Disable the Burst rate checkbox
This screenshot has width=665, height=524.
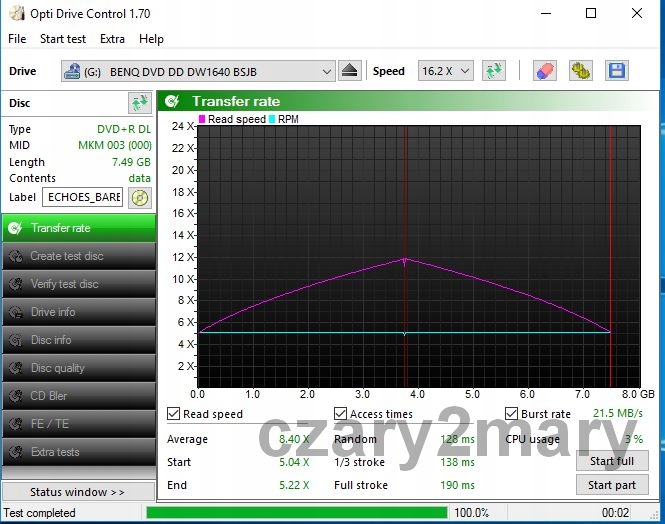[512, 414]
